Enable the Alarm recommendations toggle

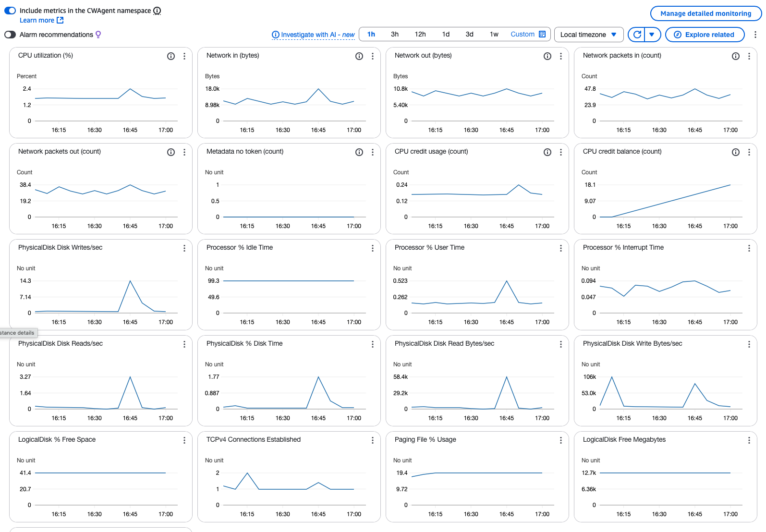click(10, 35)
